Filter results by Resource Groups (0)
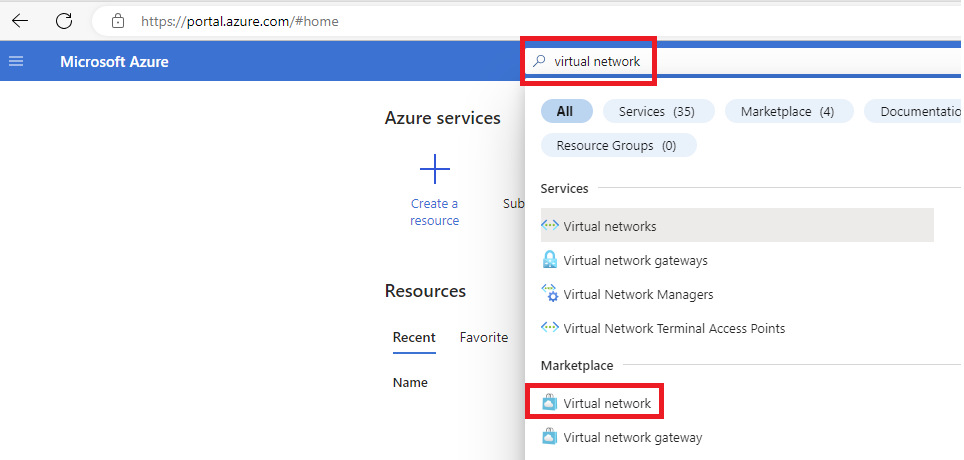Image resolution: width=964 pixels, height=460 pixels. coord(618,146)
